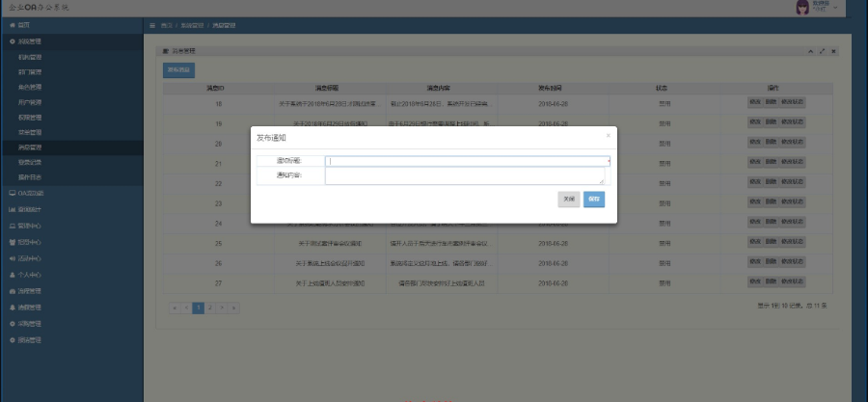The height and width of the screenshot is (402, 868).
Task: Click 修改状态 button in row 25
Action: click(792, 242)
